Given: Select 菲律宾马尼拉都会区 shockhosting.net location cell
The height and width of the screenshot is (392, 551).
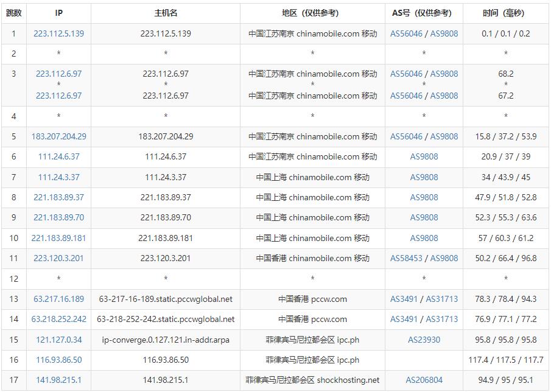Looking at the screenshot, I should click(312, 380).
